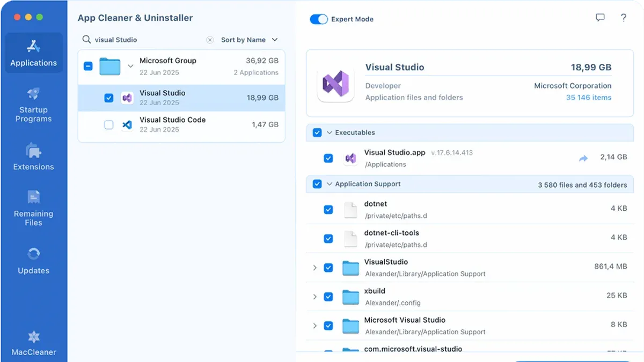Screen dimensions: 644x362
Task: Click the VisualStudio folder icon
Action: [x=350, y=268]
